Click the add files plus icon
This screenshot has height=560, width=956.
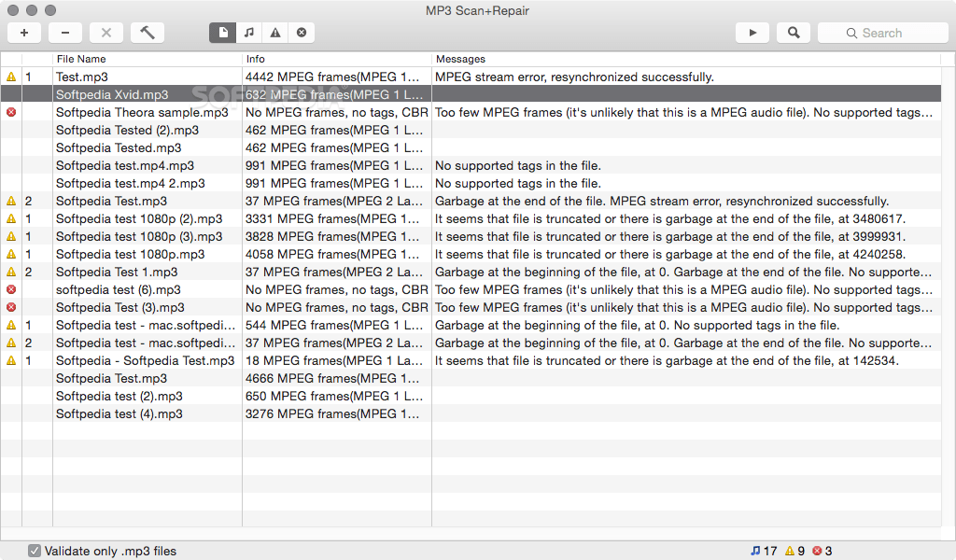click(24, 32)
